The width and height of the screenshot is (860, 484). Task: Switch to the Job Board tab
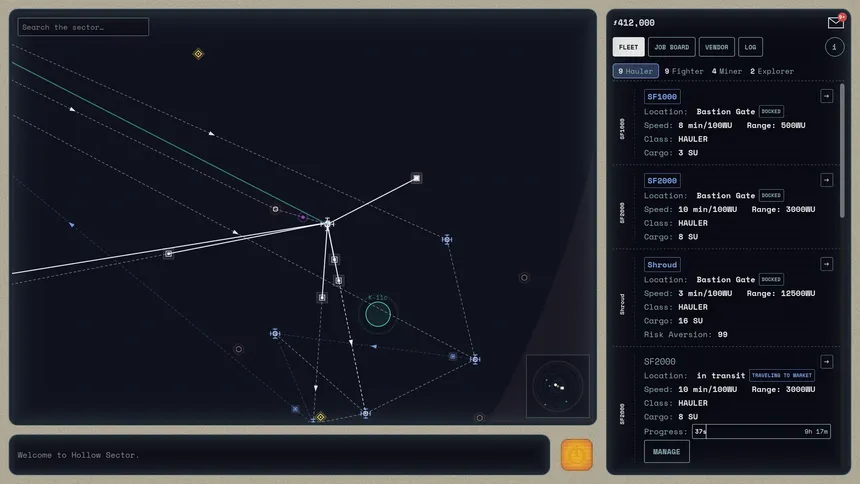[x=671, y=47]
